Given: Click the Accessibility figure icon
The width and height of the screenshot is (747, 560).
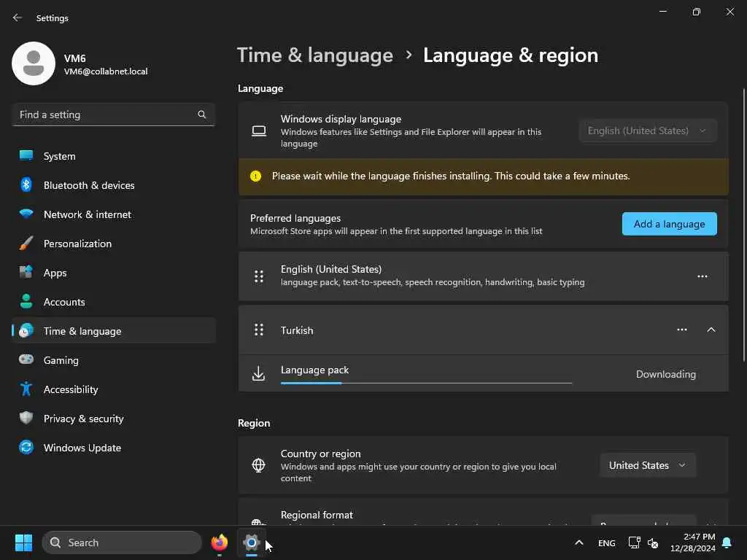Looking at the screenshot, I should point(26,389).
